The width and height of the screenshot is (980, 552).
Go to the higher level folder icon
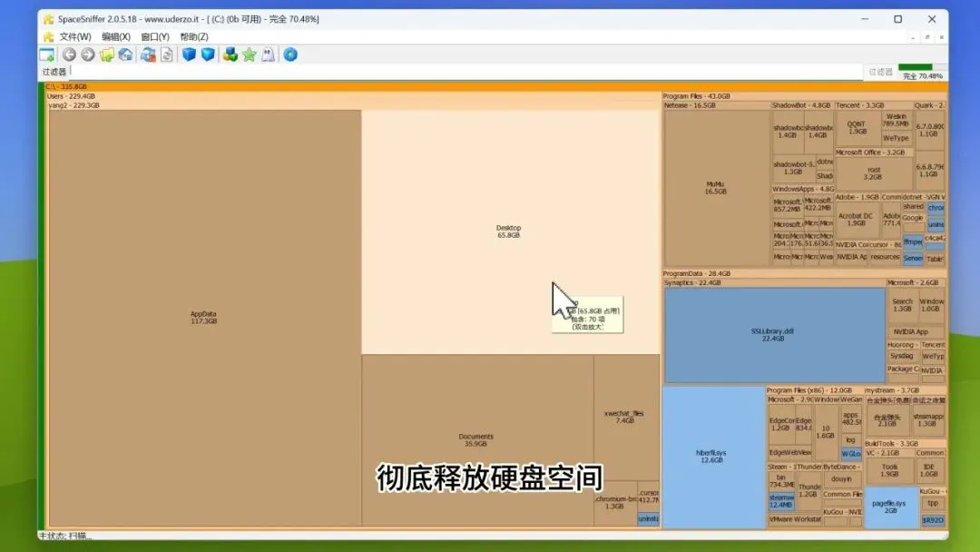106,55
